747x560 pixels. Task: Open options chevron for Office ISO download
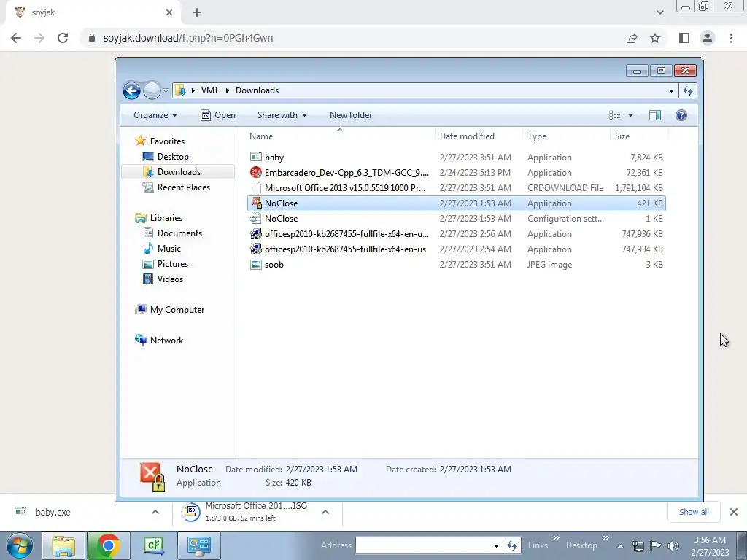[x=325, y=513]
